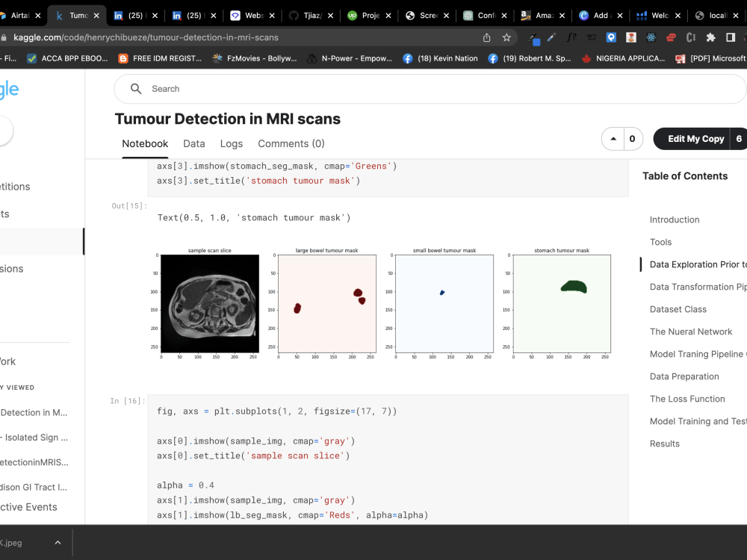747x560 pixels.
Task: Toggle the browser side panel icon
Action: pos(731,37)
